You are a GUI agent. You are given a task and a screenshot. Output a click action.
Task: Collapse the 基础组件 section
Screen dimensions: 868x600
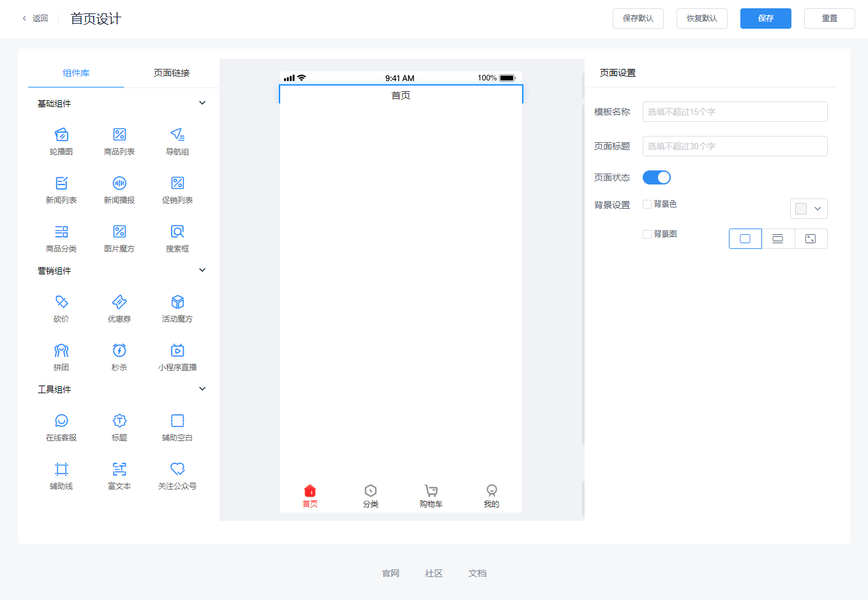pos(202,102)
